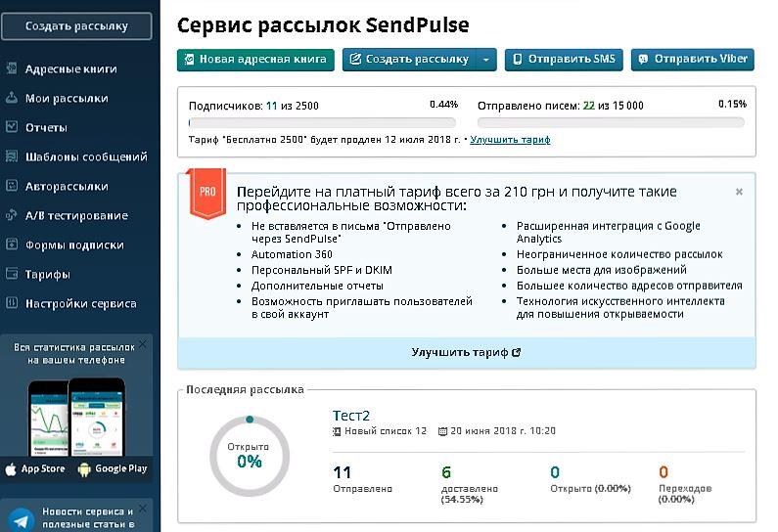
Task: Click sent count 22 из 15 000
Action: point(614,106)
